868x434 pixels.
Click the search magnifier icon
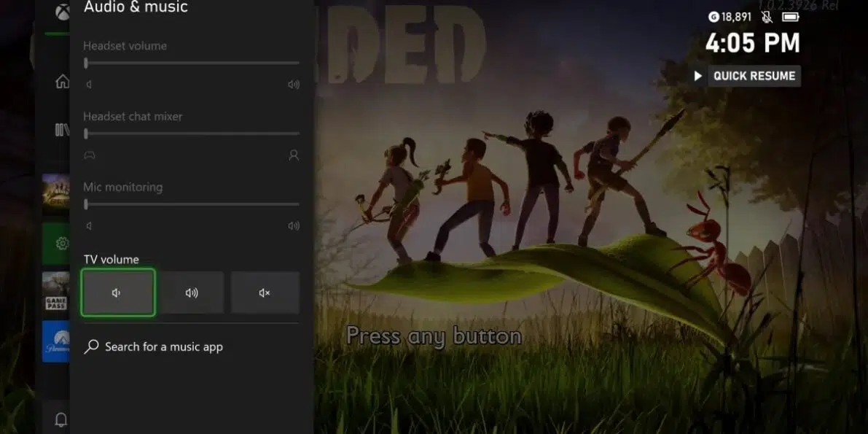(91, 347)
